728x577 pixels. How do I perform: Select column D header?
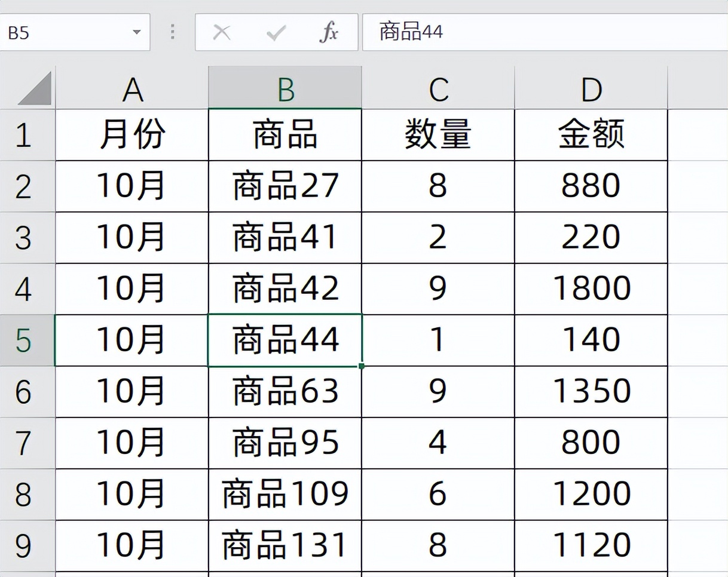[591, 88]
